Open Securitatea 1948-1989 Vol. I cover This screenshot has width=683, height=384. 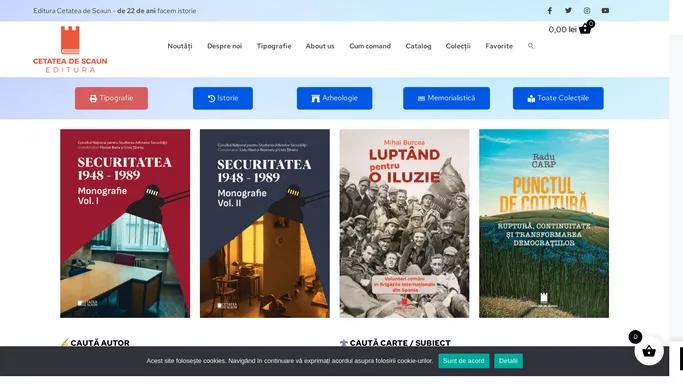[x=125, y=223]
